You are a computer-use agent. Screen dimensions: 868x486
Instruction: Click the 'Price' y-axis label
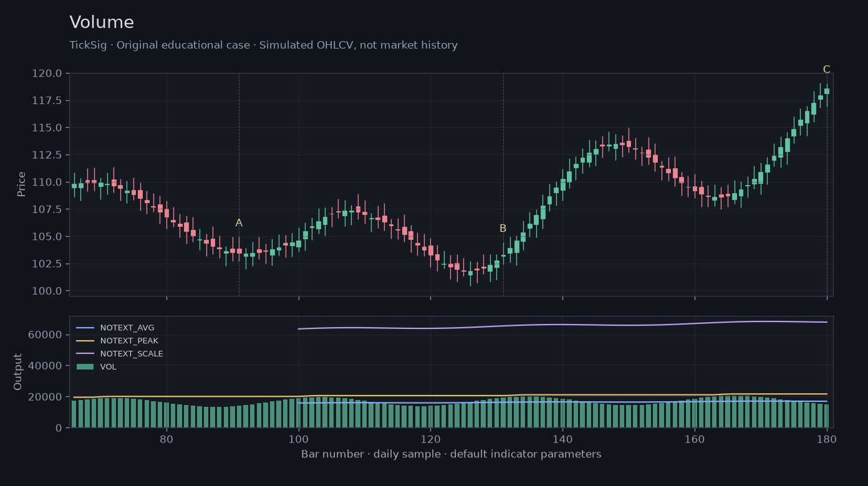click(x=22, y=184)
